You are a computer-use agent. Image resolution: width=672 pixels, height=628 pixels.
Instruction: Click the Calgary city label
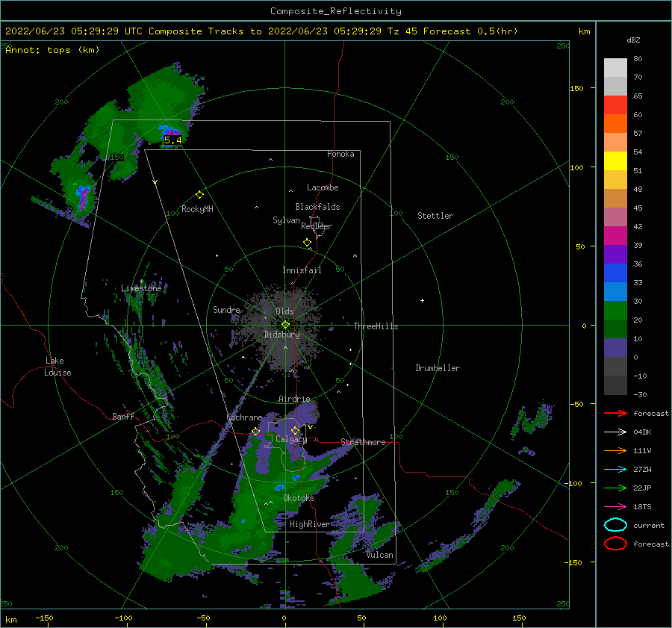291,439
